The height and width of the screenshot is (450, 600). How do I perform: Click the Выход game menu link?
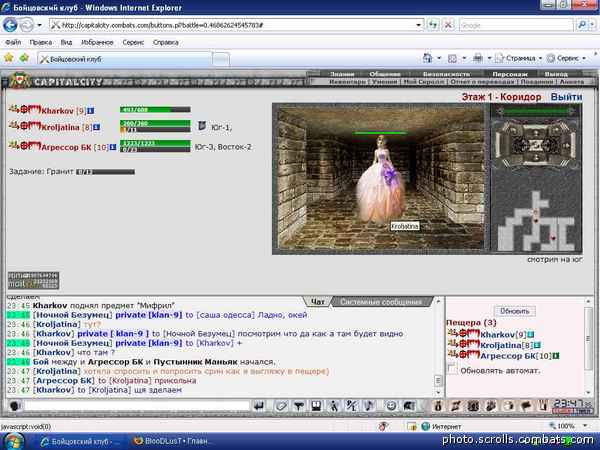(556, 74)
